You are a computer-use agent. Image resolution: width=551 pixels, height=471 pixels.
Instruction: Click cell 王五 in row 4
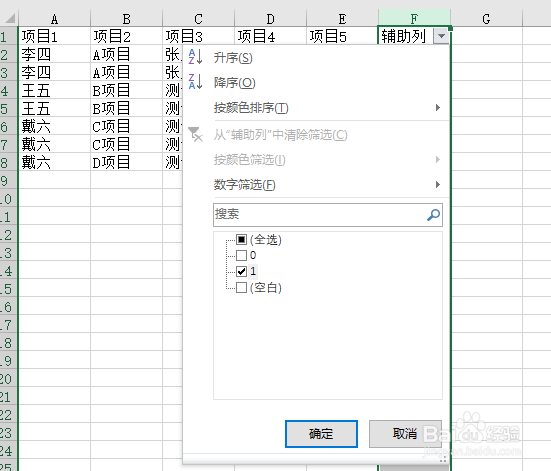pos(54,90)
